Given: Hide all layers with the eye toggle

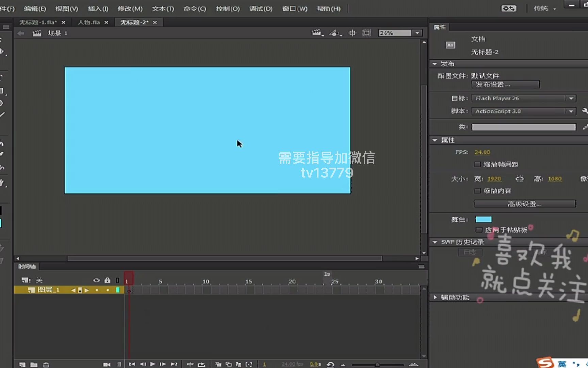Looking at the screenshot, I should point(96,280).
